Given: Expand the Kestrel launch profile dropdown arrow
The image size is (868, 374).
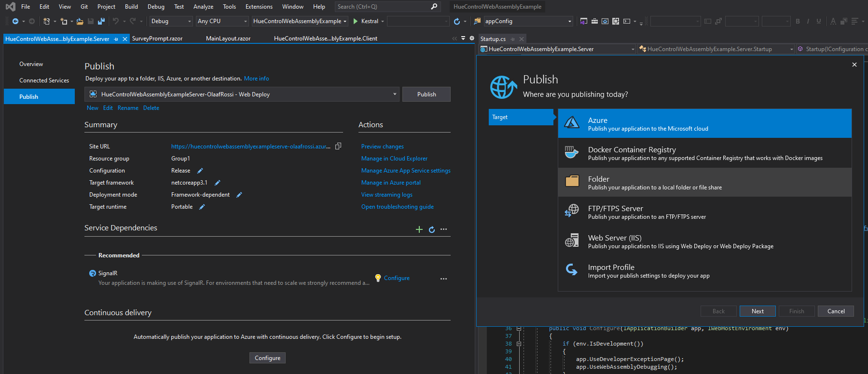Looking at the screenshot, I should (x=383, y=21).
